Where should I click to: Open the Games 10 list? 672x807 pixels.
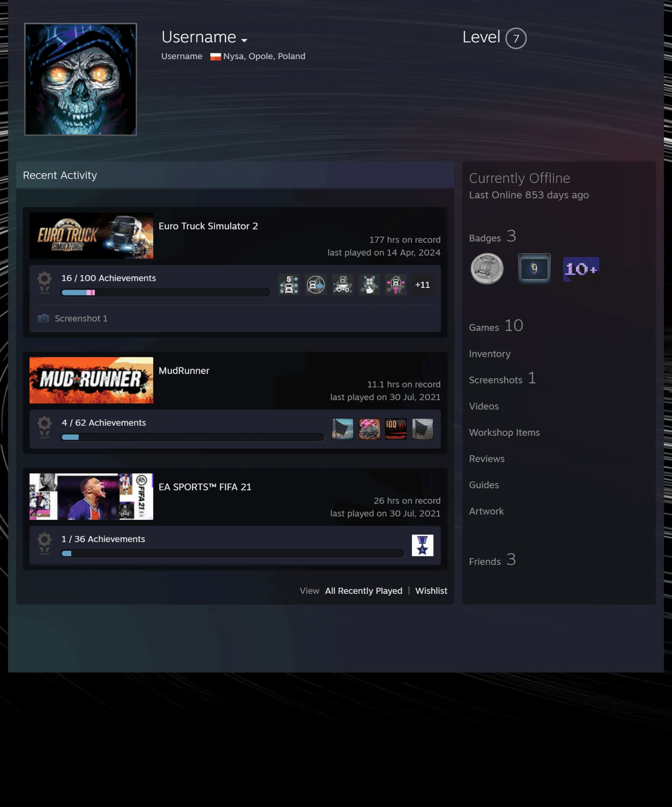(496, 326)
